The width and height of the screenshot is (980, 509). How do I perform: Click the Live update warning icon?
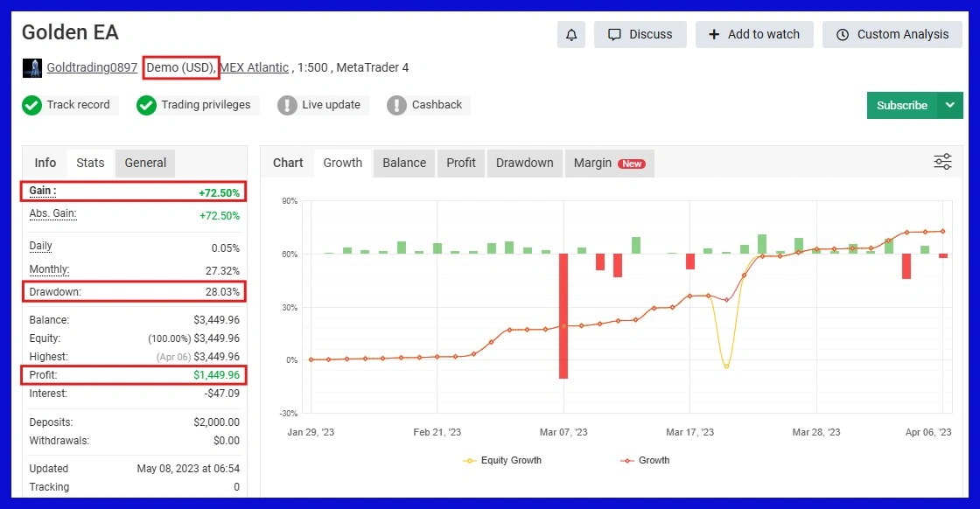pyautogui.click(x=287, y=106)
